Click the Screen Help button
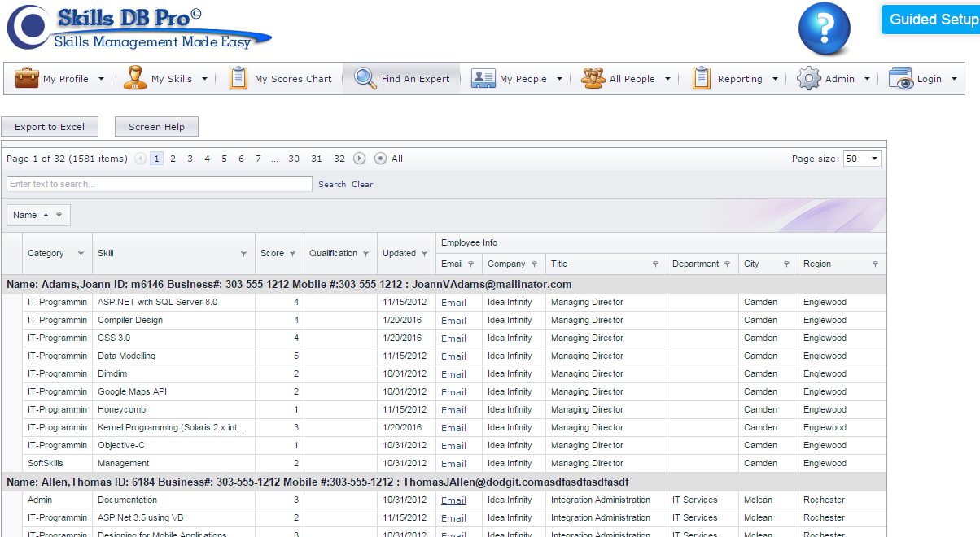This screenshot has height=537, width=980. (156, 127)
